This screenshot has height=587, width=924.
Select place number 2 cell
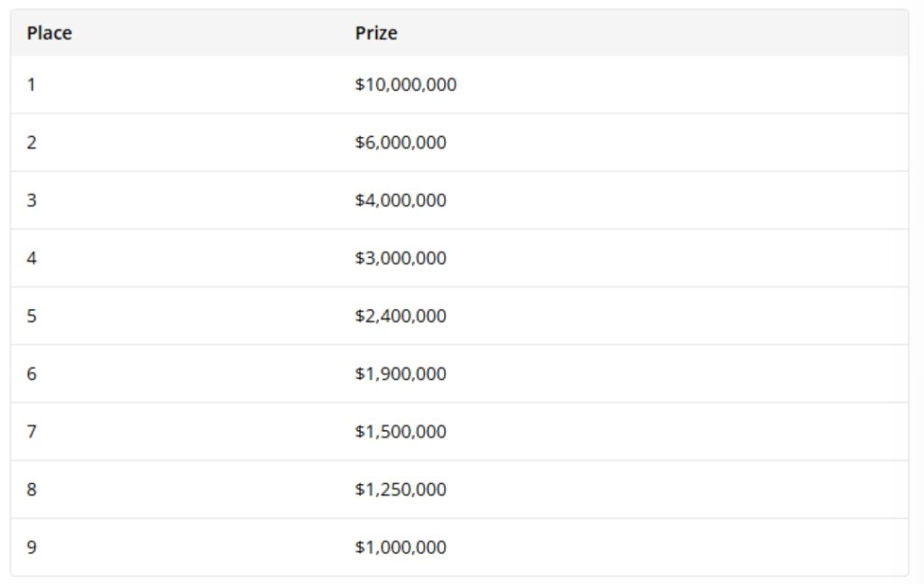[x=32, y=142]
